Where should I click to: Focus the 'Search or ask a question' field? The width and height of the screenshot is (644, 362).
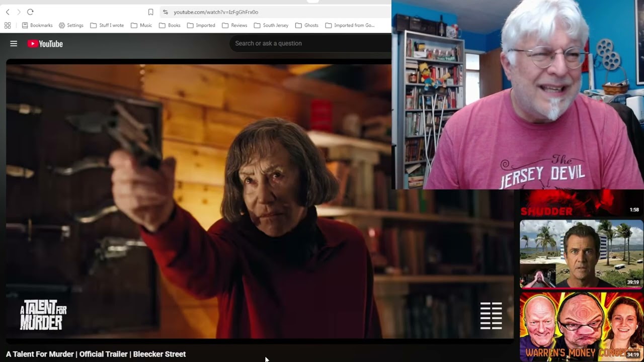click(x=310, y=43)
